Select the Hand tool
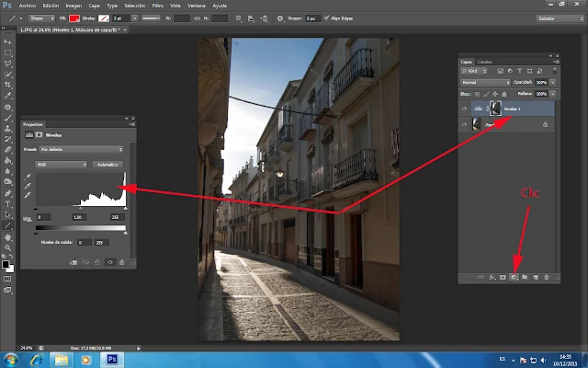Viewport: 588px width, 368px height. pos(8,236)
